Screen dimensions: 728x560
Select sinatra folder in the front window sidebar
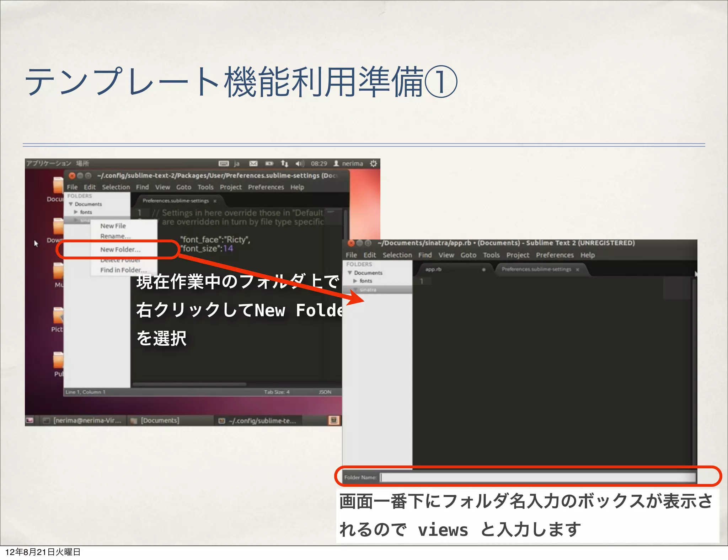377,290
